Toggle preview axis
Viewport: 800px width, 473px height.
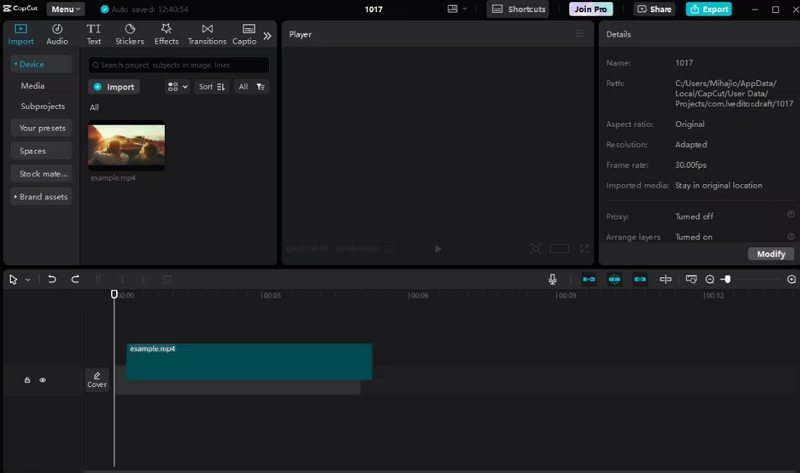coord(665,279)
